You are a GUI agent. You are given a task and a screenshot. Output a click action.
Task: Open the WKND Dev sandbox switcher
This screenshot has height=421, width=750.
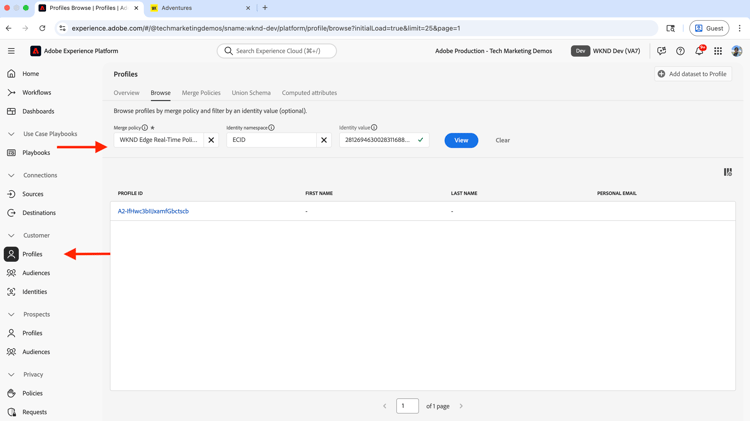coord(606,51)
